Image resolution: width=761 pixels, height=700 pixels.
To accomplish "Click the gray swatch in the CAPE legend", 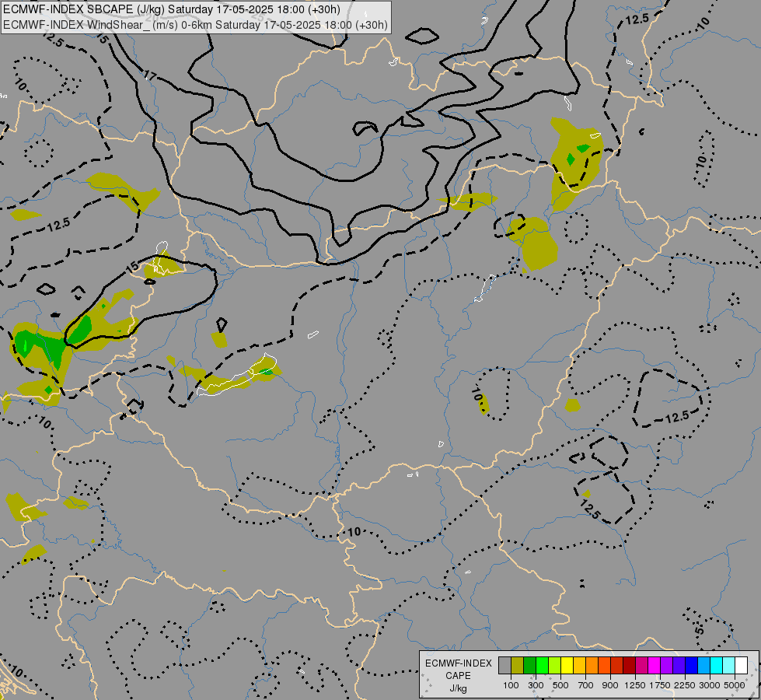I will [504, 666].
